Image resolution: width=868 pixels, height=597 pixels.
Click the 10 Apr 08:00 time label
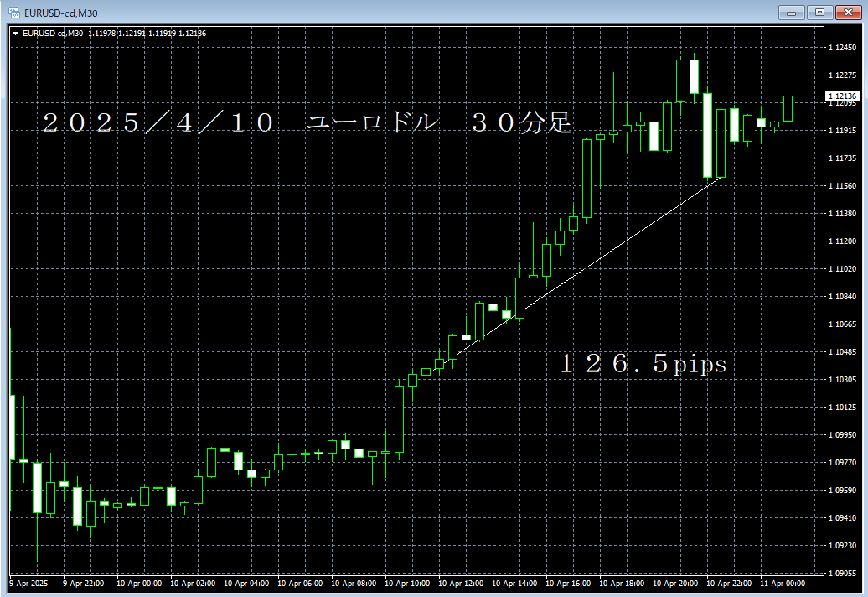click(x=354, y=583)
